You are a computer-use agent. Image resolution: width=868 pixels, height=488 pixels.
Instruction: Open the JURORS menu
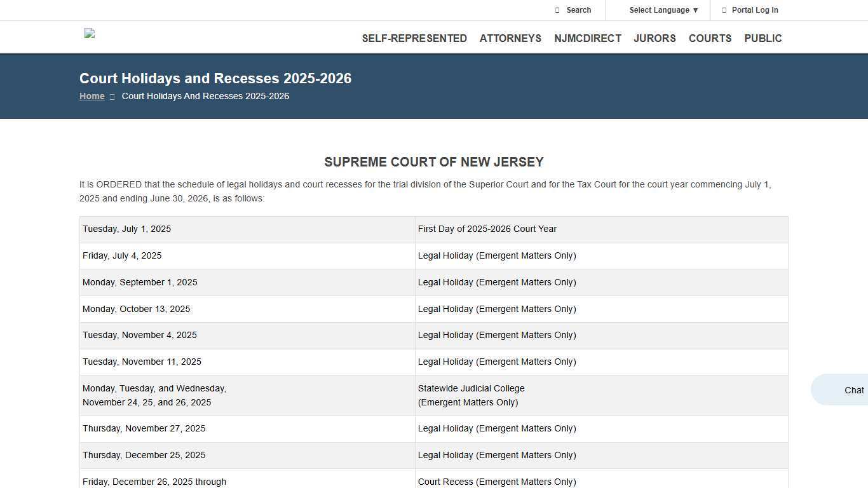point(654,38)
